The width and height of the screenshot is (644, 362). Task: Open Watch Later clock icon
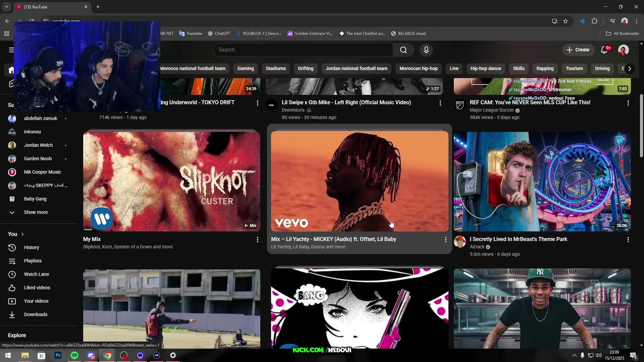12,274
